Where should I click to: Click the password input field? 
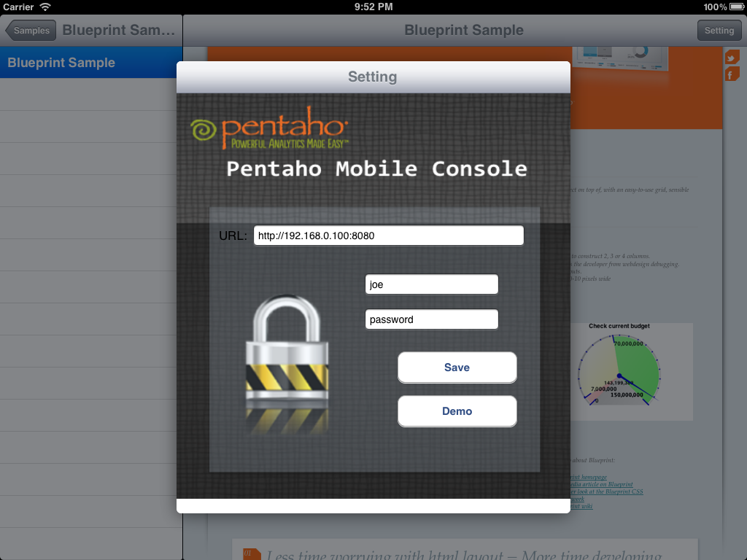[x=432, y=319]
